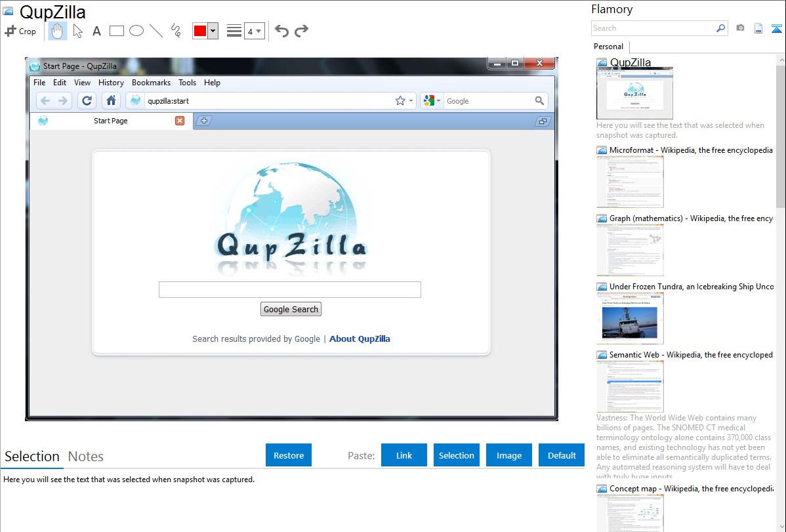Open the Under Frozen Tundra snapshot thumbnail
Image resolution: width=786 pixels, height=532 pixels.
630,318
